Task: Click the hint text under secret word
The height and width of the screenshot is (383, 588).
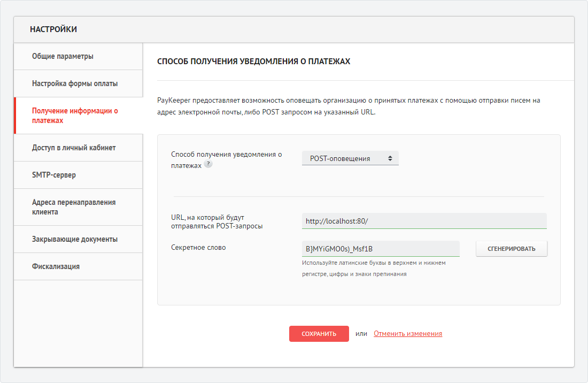Action: pos(373,268)
